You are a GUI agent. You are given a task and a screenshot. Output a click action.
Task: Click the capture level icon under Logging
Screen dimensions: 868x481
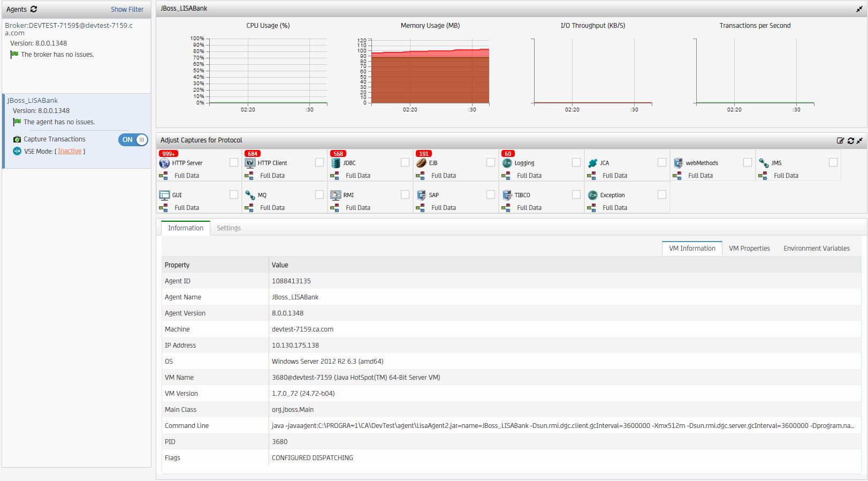click(x=506, y=176)
